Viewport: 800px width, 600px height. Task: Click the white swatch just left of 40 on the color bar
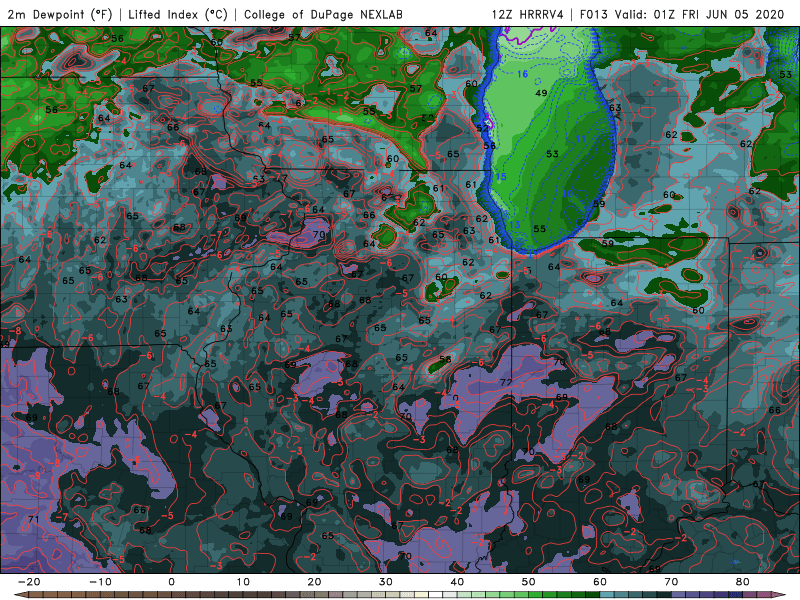click(x=436, y=595)
